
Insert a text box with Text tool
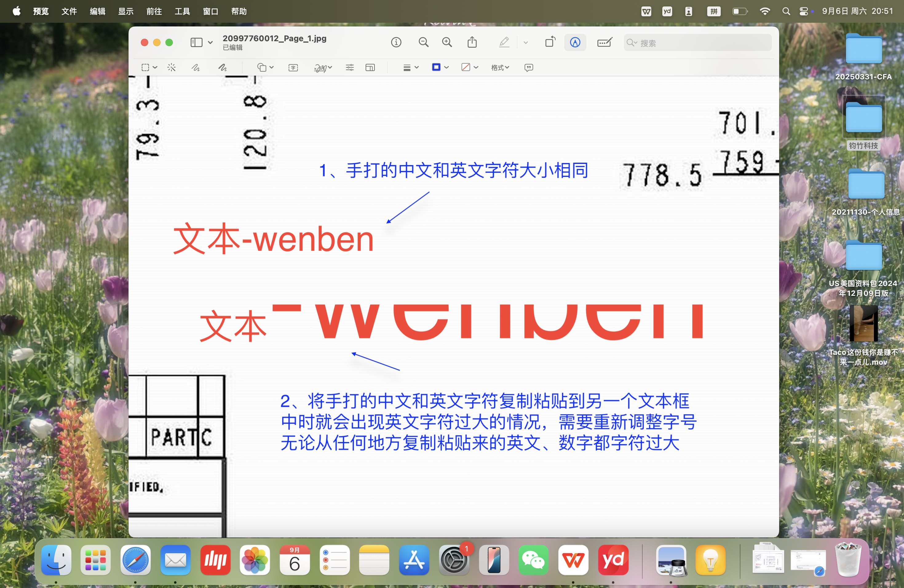(293, 68)
